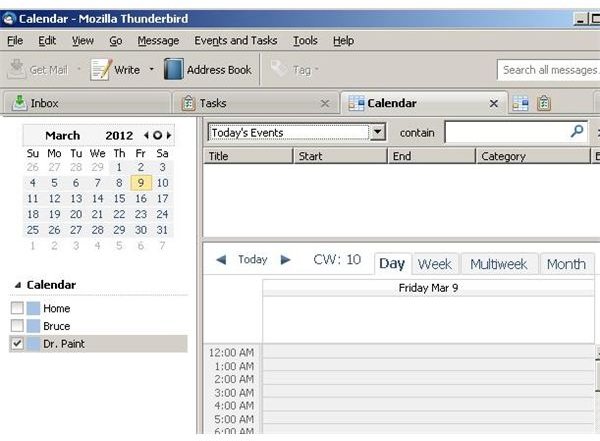
Task: Go to next day arrow
Action: tap(285, 260)
